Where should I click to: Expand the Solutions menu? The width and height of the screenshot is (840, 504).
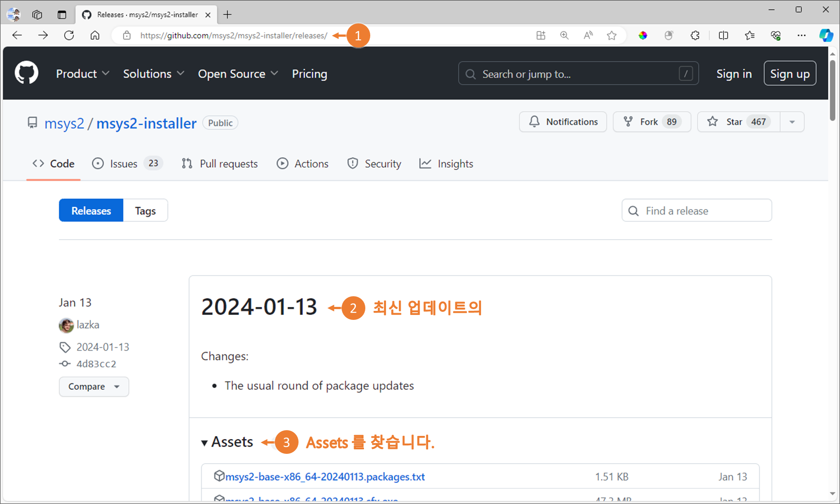point(154,73)
